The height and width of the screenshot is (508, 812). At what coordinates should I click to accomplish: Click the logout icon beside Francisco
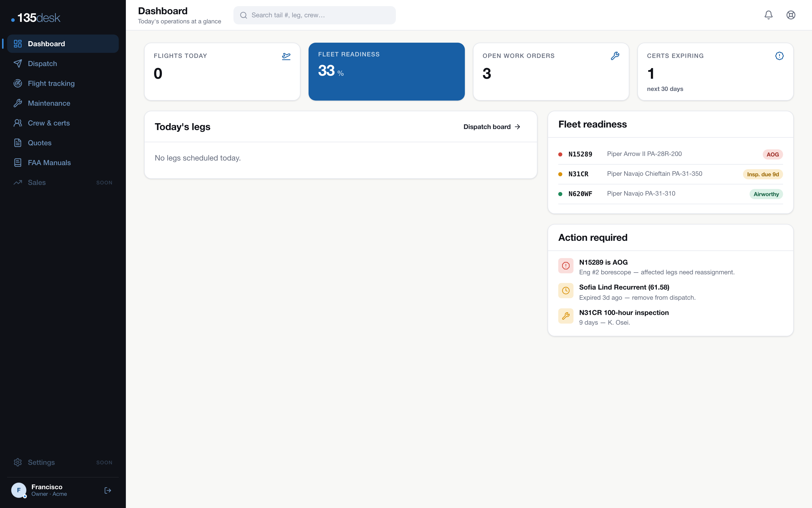[108, 490]
